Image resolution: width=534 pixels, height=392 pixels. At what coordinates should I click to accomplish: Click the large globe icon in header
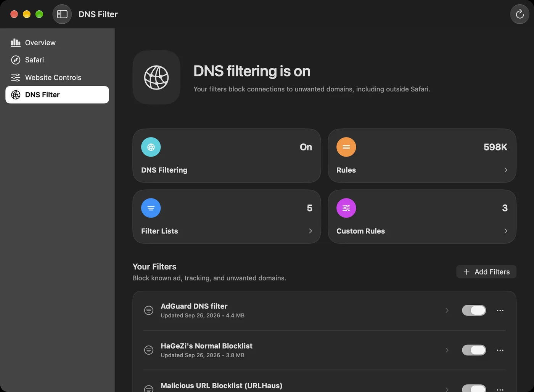coord(156,77)
